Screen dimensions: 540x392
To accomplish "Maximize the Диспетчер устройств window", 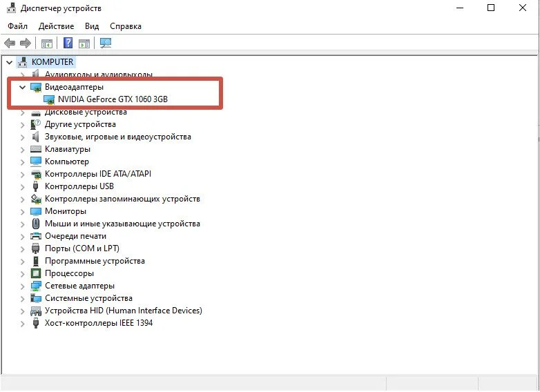I will (491, 8).
